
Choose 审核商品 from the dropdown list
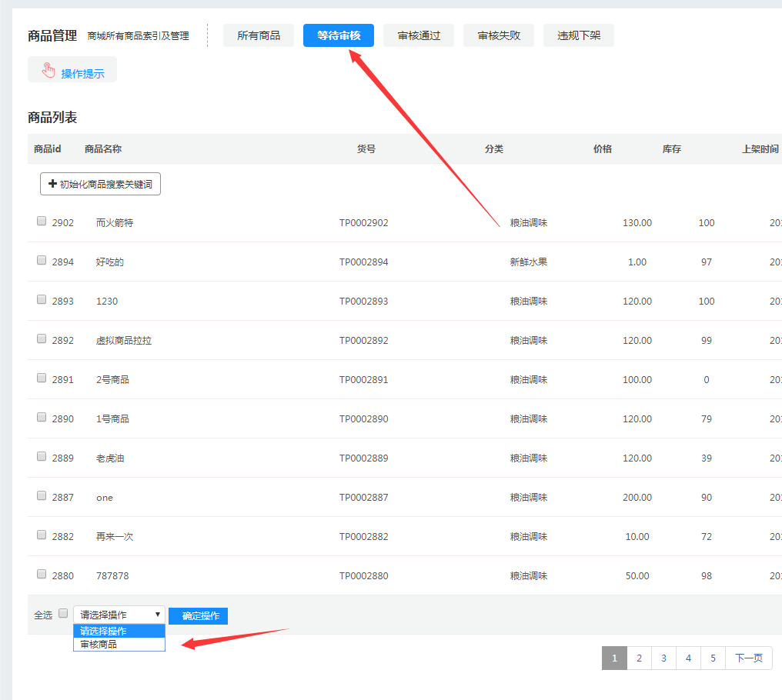(x=119, y=645)
